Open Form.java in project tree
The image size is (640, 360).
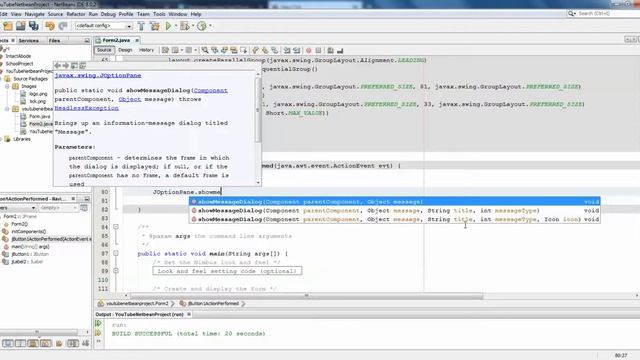click(x=40, y=116)
